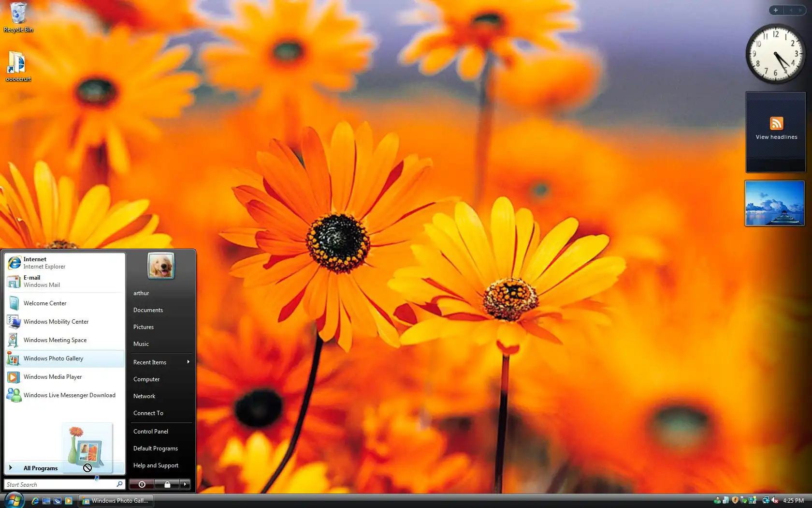Viewport: 812px width, 508px height.
Task: Launch Media Player from Quick Launch
Action: tap(69, 501)
